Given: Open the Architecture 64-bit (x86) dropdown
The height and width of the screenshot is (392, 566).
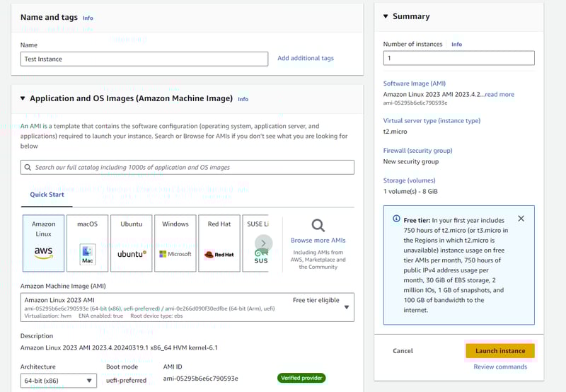Looking at the screenshot, I should pos(59,381).
